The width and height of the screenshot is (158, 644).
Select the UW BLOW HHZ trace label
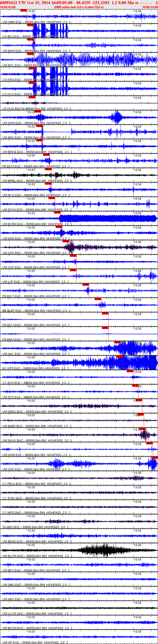pyautogui.click(x=37, y=556)
